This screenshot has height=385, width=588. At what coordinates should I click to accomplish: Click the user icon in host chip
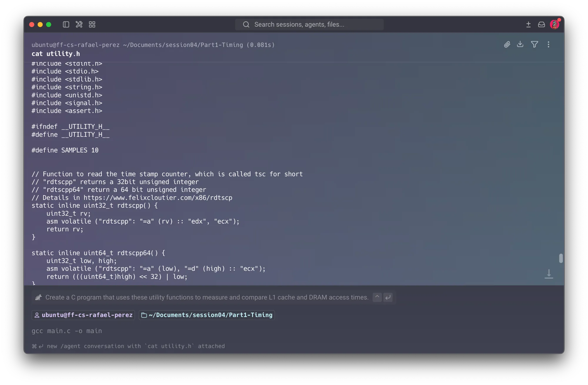(37, 315)
